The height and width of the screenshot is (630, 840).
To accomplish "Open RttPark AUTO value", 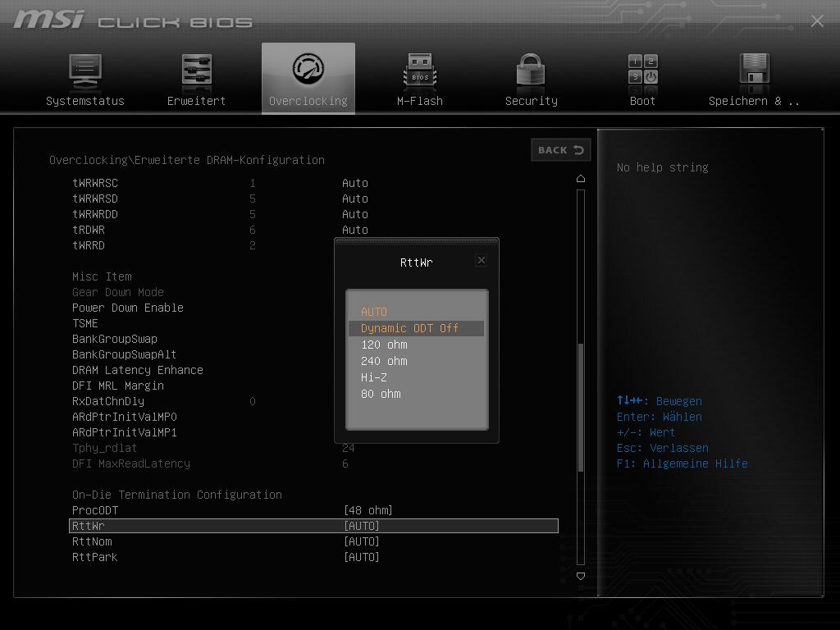I will click(362, 557).
